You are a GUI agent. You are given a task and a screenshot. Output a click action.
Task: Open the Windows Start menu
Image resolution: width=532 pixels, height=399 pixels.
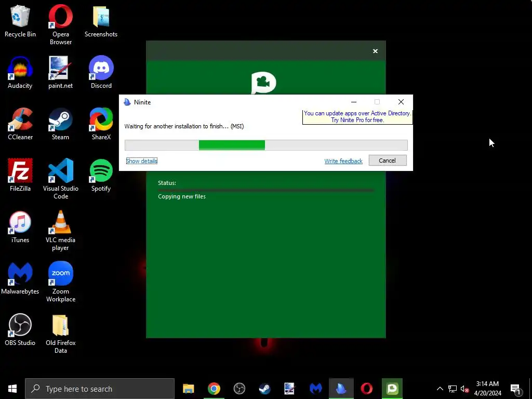[12, 389]
